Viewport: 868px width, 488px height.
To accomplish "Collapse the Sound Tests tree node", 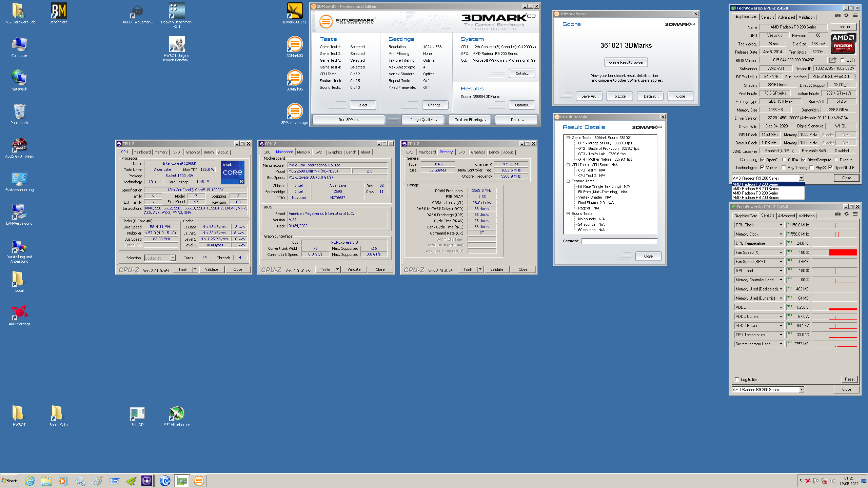I will [568, 213].
